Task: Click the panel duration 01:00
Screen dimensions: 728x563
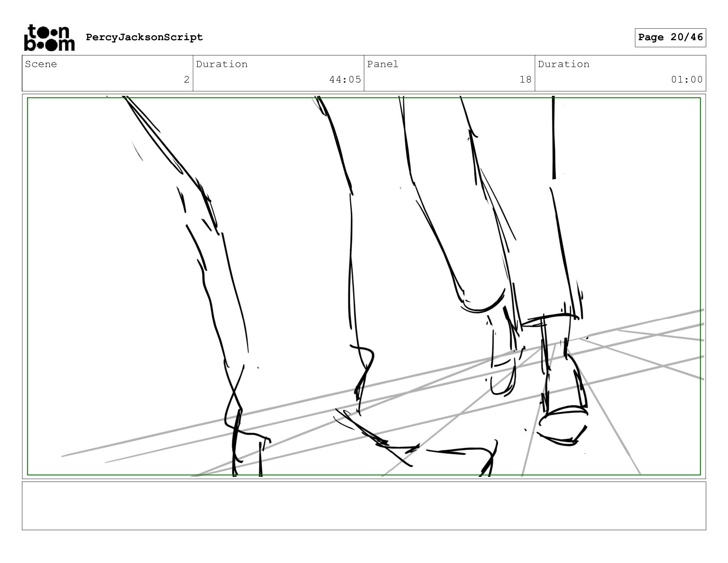Action: tap(687, 79)
